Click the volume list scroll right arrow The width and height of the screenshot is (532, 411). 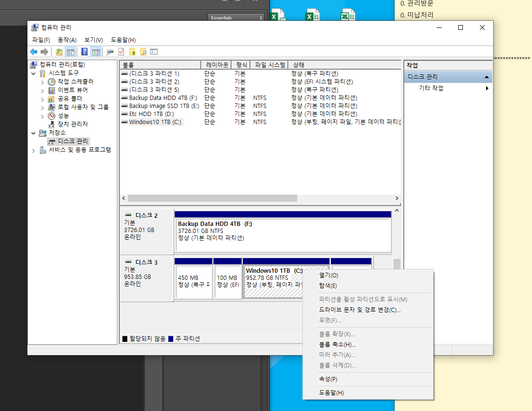tap(397, 198)
